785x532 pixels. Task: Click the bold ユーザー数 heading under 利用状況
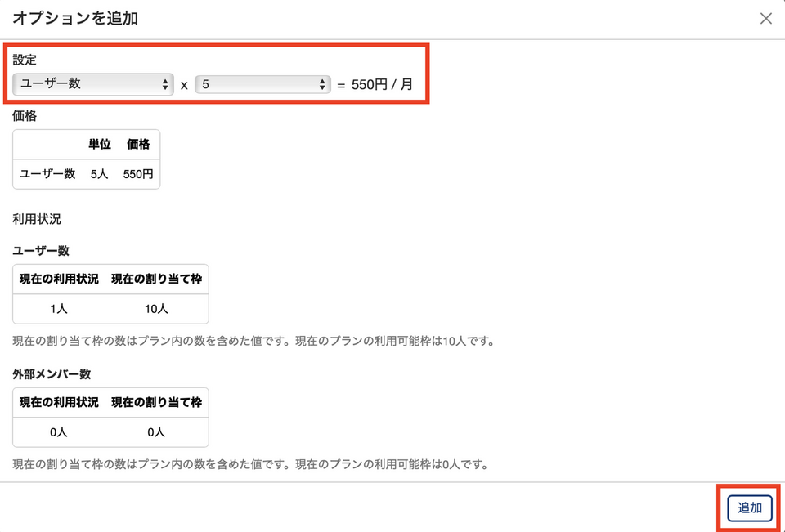41,250
